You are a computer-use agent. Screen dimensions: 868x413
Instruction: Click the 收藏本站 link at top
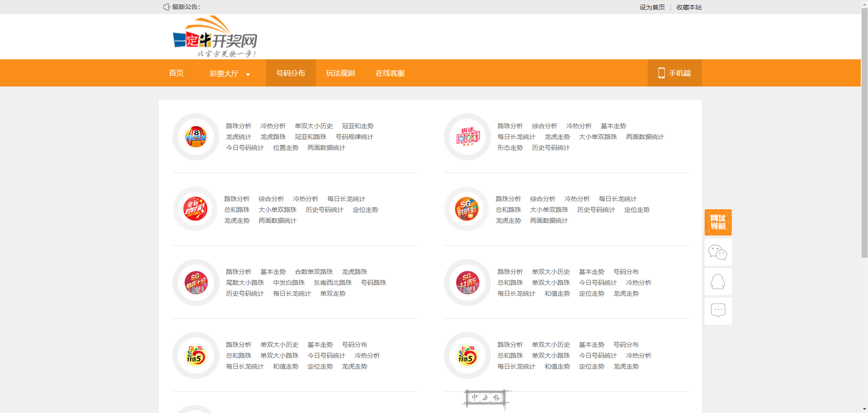(689, 7)
